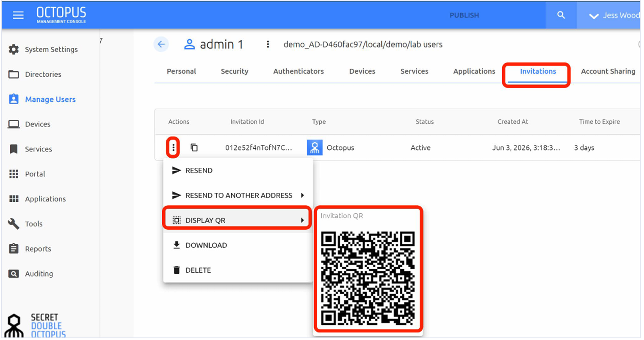Open the Auditing sidebar entry
Image resolution: width=644 pixels, height=340 pixels.
coord(39,274)
